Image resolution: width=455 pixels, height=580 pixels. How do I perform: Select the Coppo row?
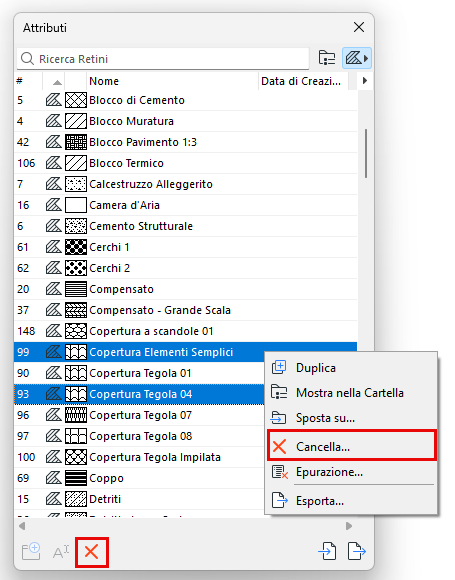click(x=139, y=478)
